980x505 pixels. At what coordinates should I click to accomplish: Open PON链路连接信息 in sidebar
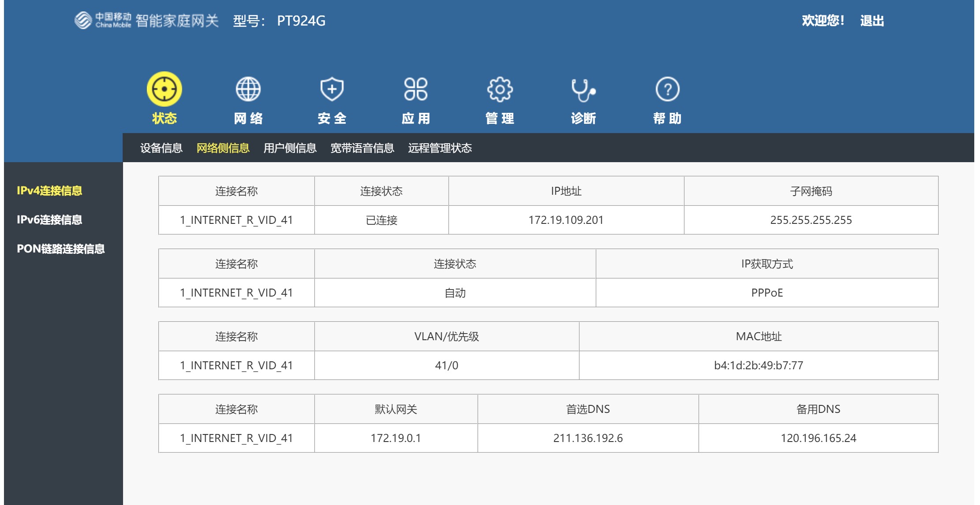click(61, 249)
